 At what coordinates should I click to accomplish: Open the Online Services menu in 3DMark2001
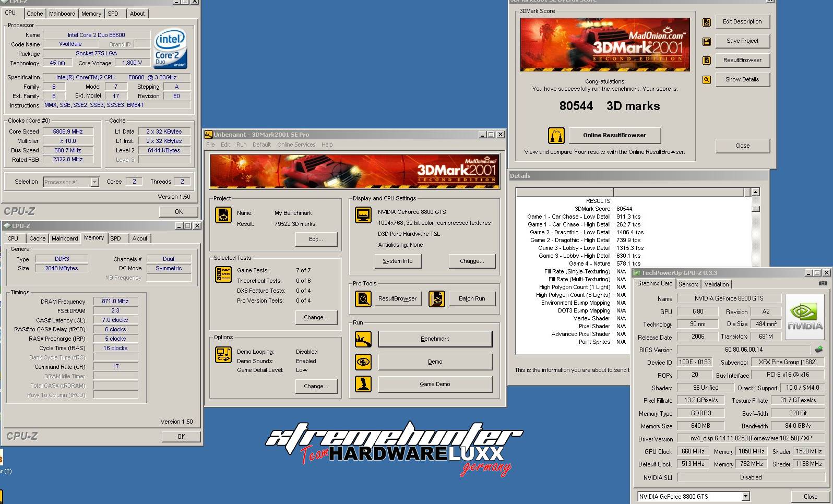296,145
